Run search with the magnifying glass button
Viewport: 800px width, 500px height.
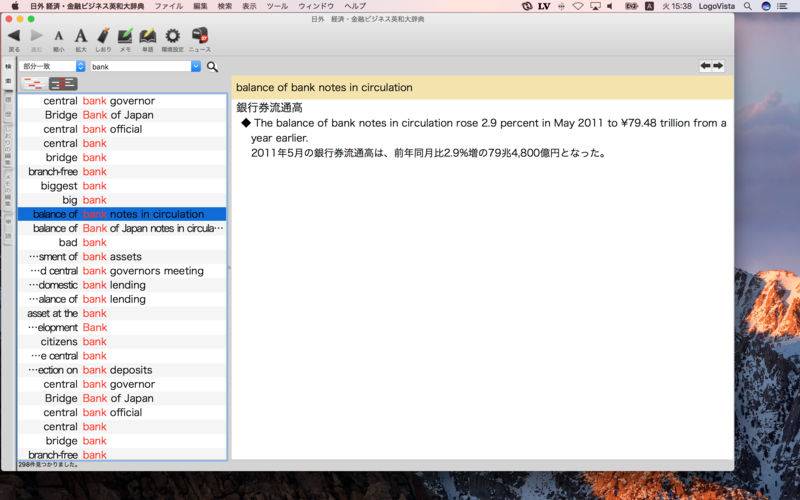212,67
